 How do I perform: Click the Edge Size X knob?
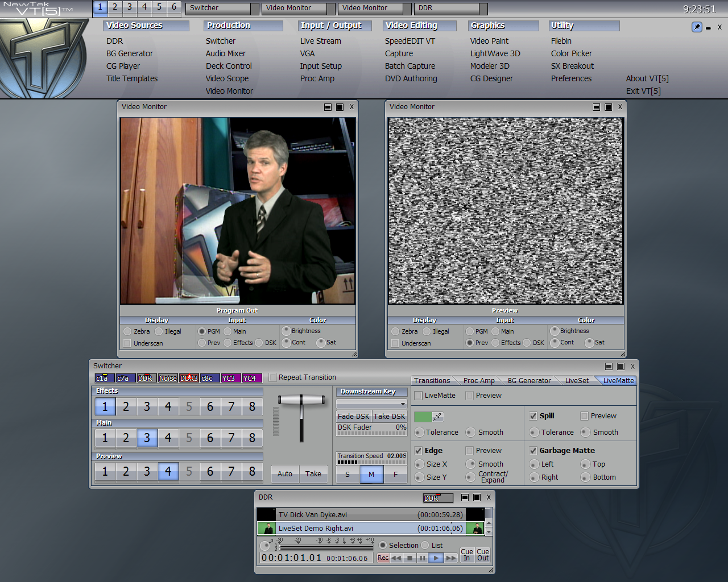coord(420,464)
